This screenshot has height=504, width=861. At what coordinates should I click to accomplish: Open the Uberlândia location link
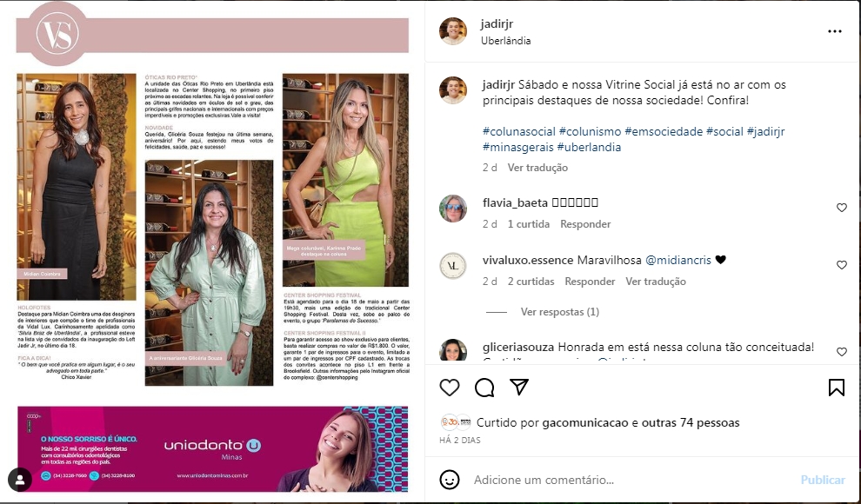505,41
